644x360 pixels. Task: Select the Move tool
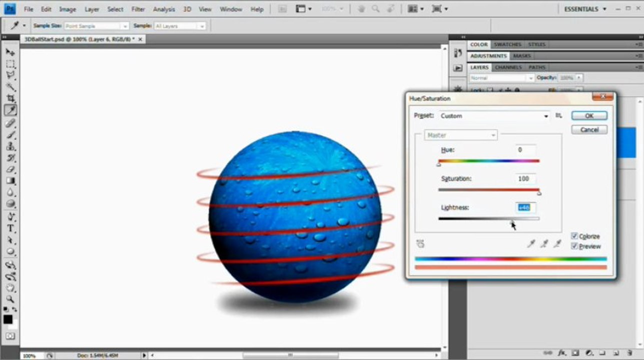click(10, 52)
